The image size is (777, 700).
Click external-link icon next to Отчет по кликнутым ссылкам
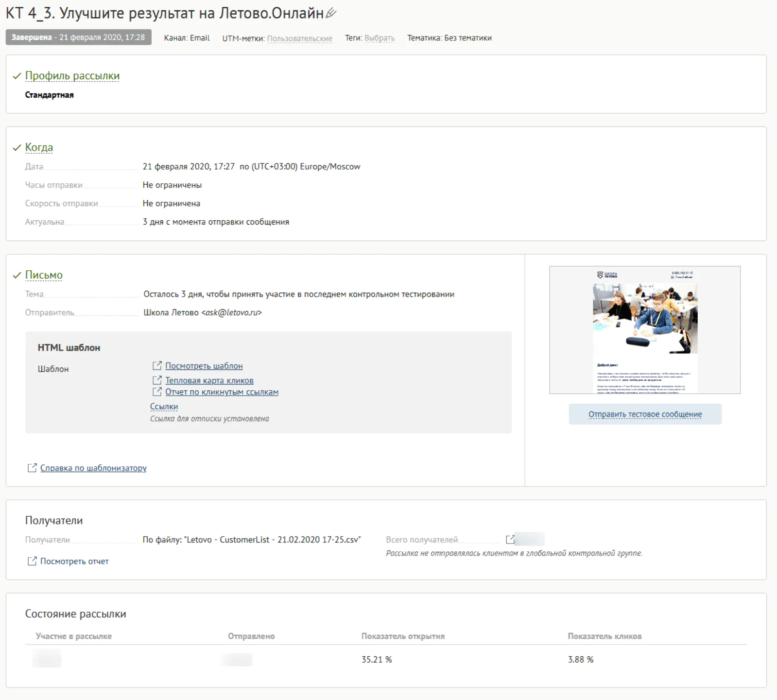point(157,392)
